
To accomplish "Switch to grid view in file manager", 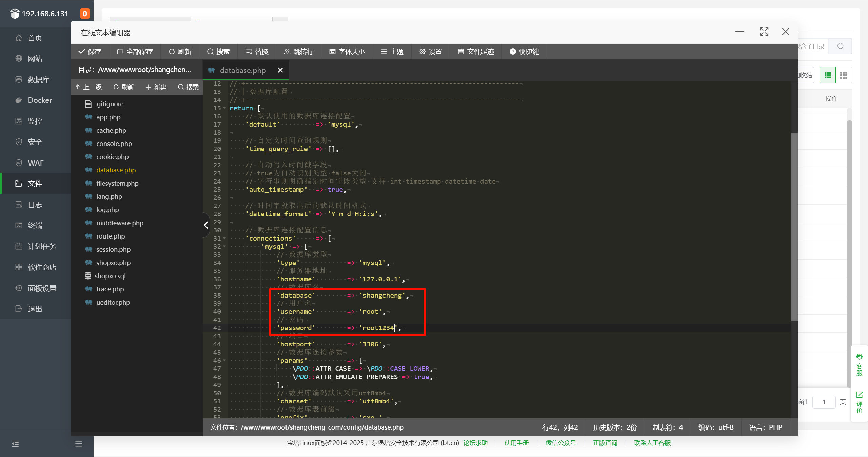I will (844, 75).
